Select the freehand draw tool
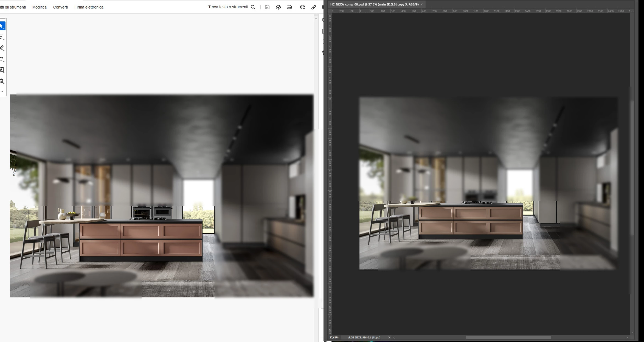 click(2, 59)
